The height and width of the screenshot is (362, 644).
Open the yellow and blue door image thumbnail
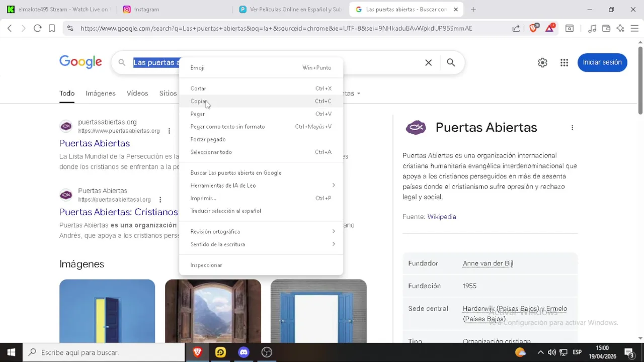107,311
